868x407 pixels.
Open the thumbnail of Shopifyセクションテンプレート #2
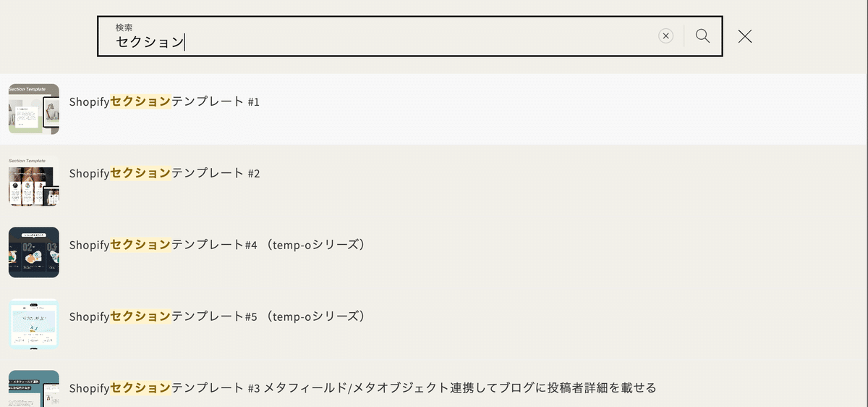pos(34,181)
